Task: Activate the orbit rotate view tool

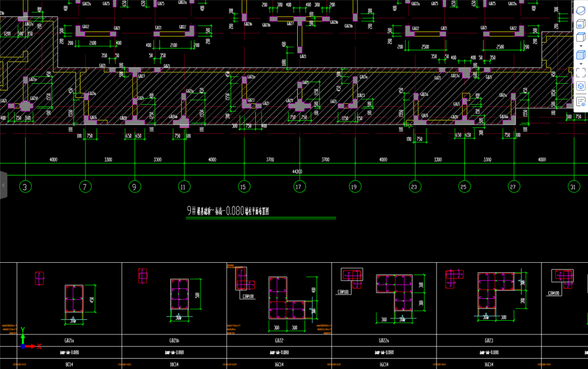Action: click(580, 11)
